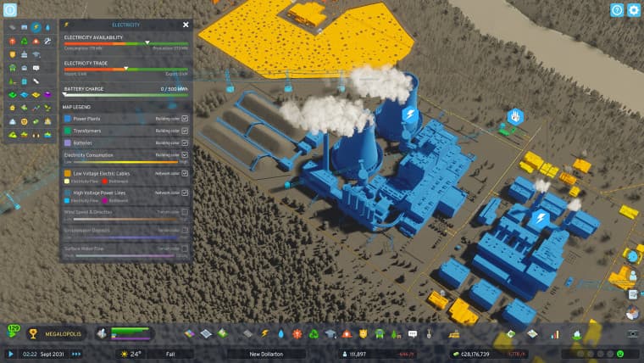Click the 24° weather temperature display
The height and width of the screenshot is (363, 644).
(x=131, y=354)
